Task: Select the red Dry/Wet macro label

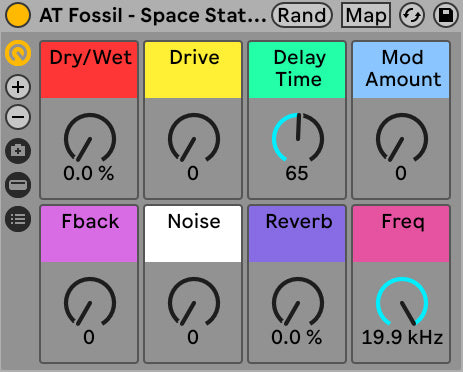Action: pyautogui.click(x=89, y=70)
